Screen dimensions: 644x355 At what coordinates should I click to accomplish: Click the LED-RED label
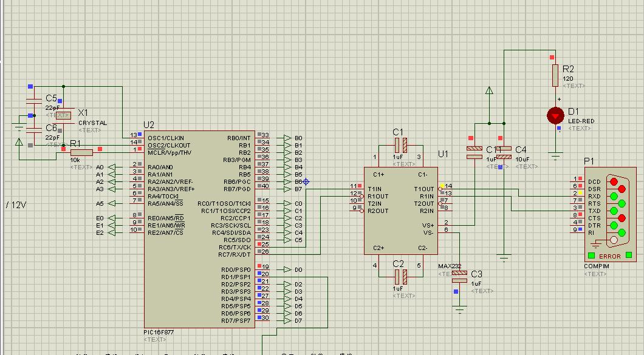(x=581, y=121)
